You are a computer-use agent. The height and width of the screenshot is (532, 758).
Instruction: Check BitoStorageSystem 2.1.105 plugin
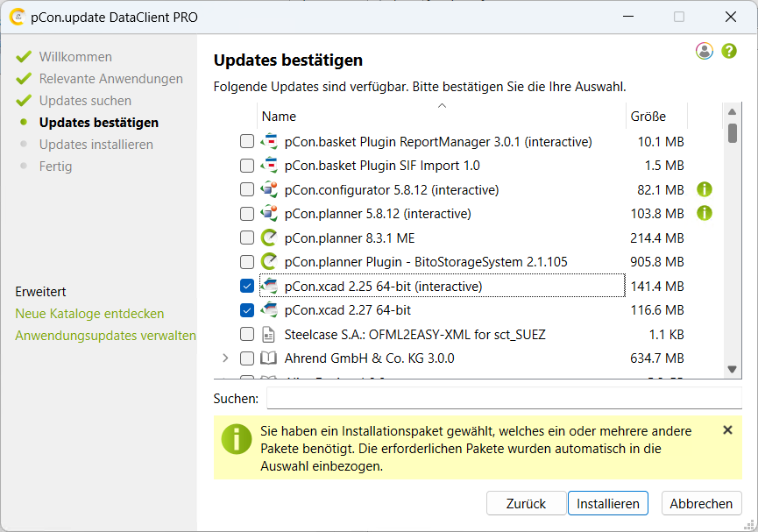246,262
